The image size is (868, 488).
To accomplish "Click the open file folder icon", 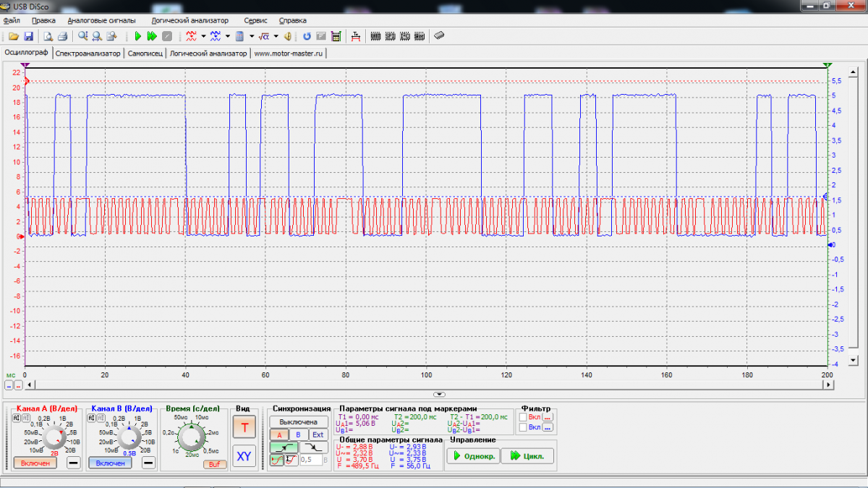I will click(x=14, y=36).
